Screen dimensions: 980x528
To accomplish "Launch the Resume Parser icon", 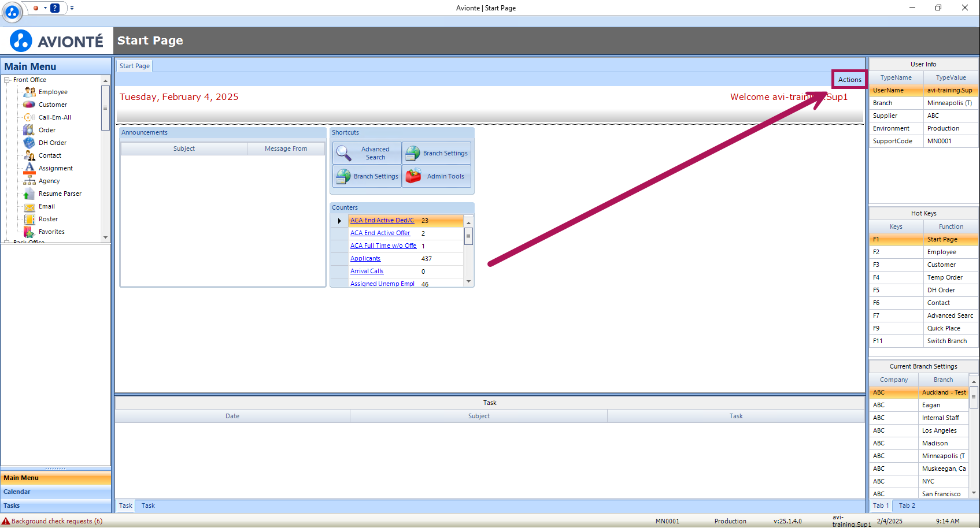I will click(29, 194).
